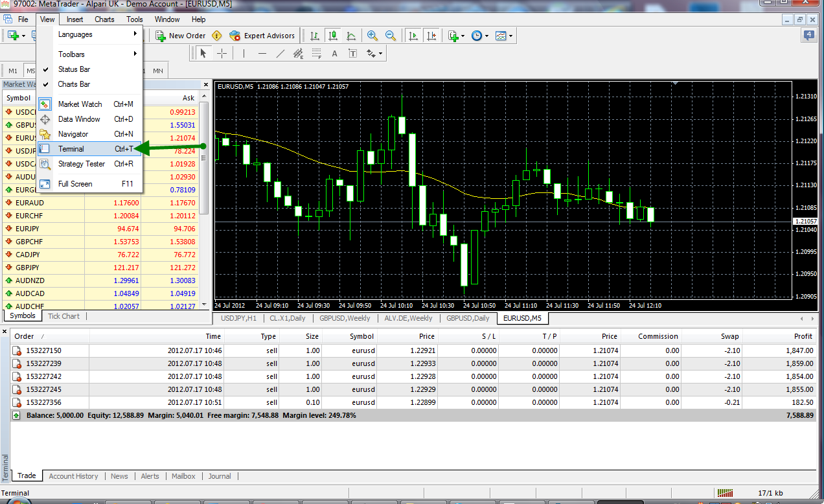
Task: Select the crosshair tool
Action: (x=222, y=53)
